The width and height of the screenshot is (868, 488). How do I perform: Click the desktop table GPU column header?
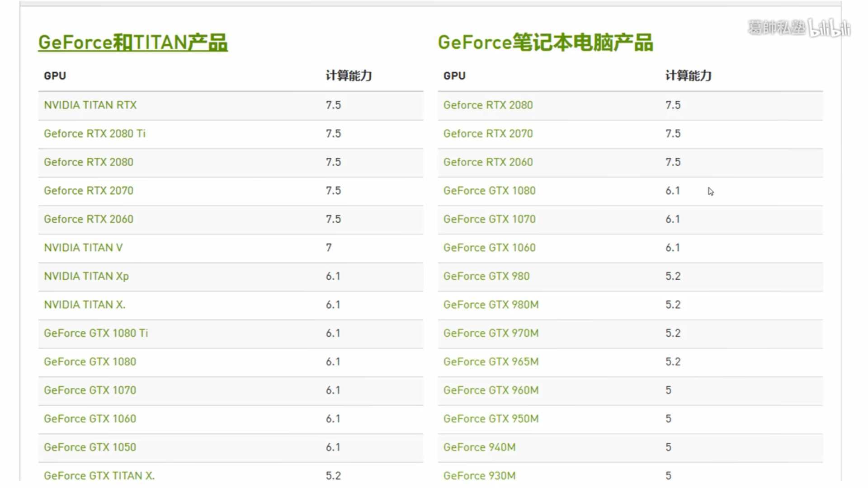click(x=55, y=75)
